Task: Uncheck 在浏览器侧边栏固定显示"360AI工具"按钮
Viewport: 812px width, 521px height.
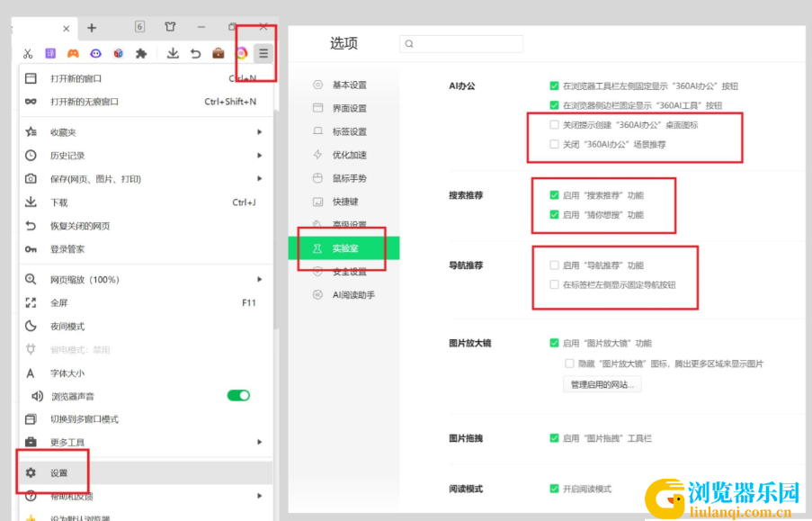Action: coord(554,105)
